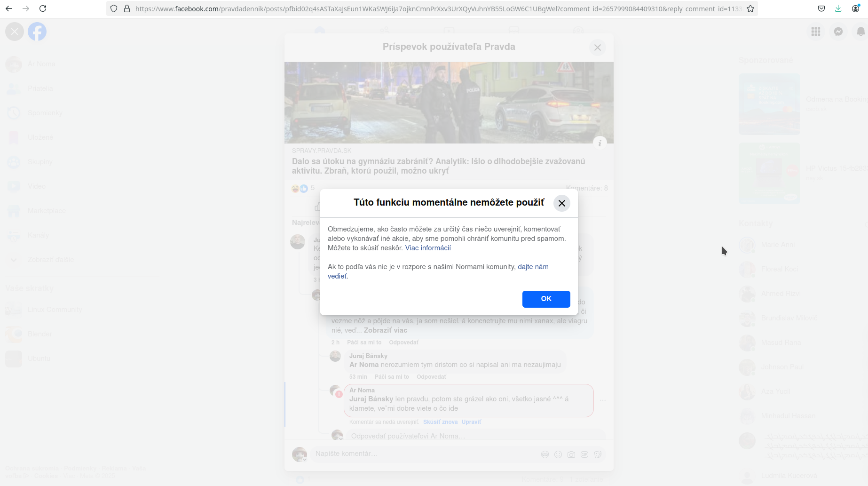Close the Pravda post popup

[597, 48]
